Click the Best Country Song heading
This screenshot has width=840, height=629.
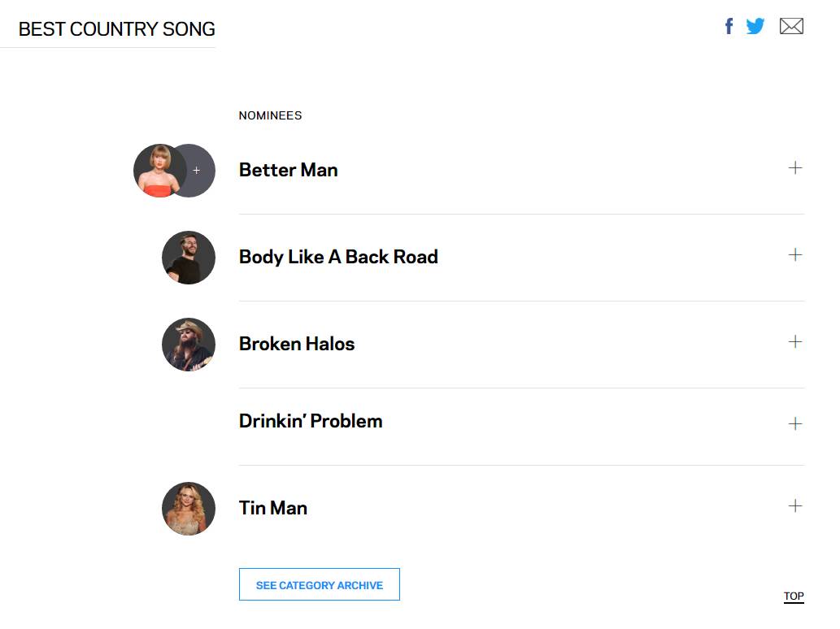pos(116,29)
